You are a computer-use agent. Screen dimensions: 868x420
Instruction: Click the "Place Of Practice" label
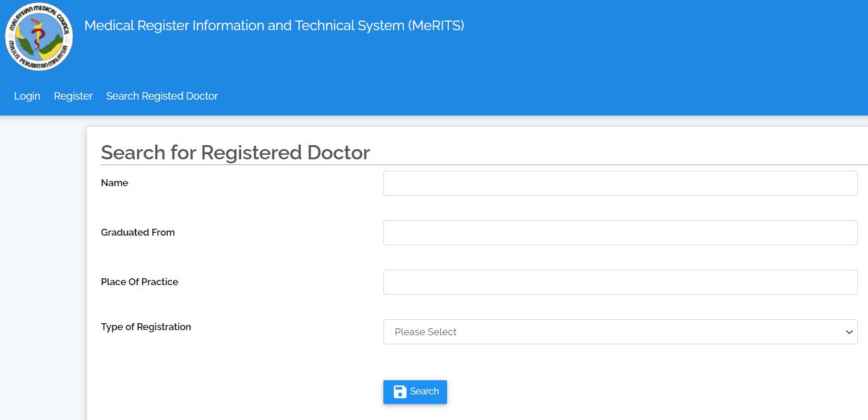click(139, 282)
